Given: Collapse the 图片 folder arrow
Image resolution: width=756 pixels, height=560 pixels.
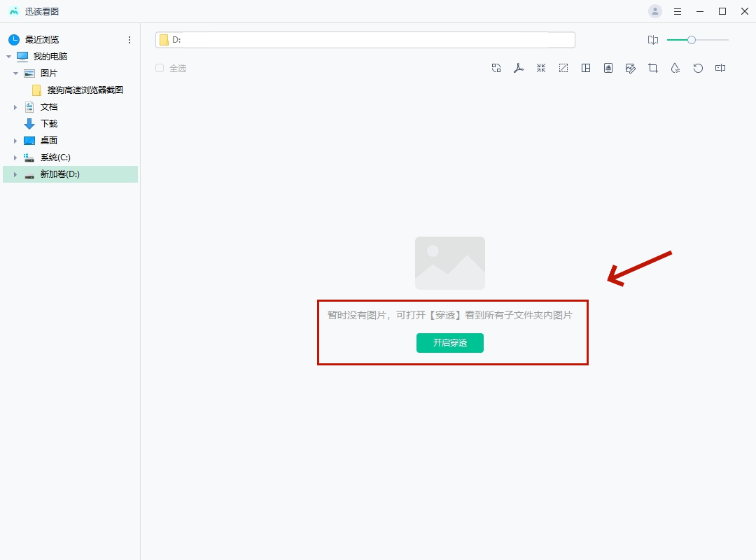Looking at the screenshot, I should point(15,73).
